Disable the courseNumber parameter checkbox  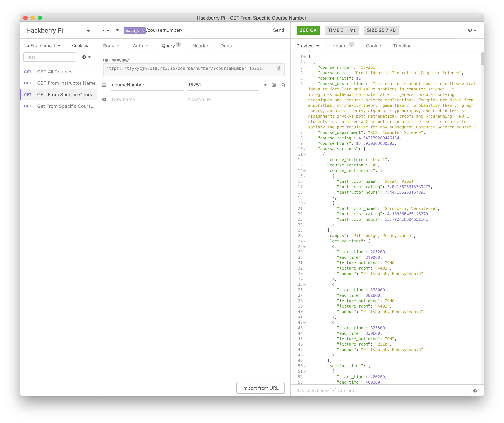[x=274, y=85]
